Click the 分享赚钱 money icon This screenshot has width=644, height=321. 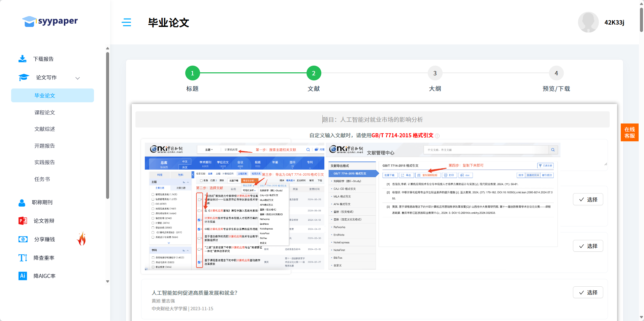tap(23, 239)
